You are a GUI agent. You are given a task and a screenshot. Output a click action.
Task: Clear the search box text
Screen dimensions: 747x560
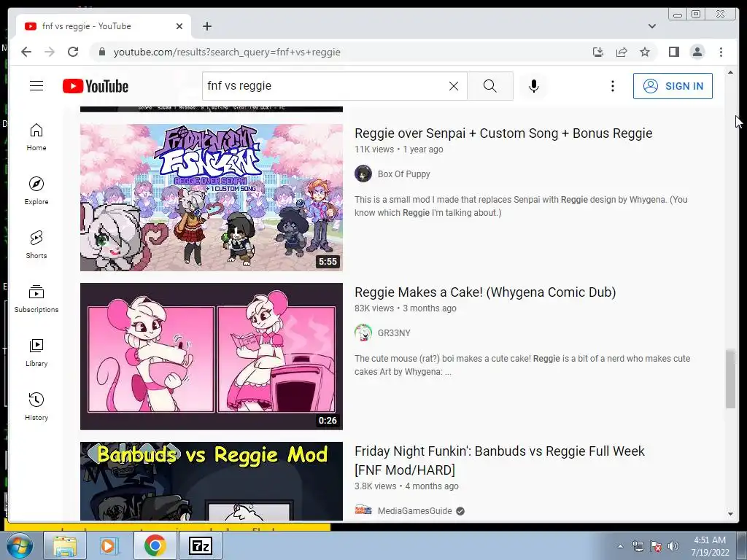[454, 86]
